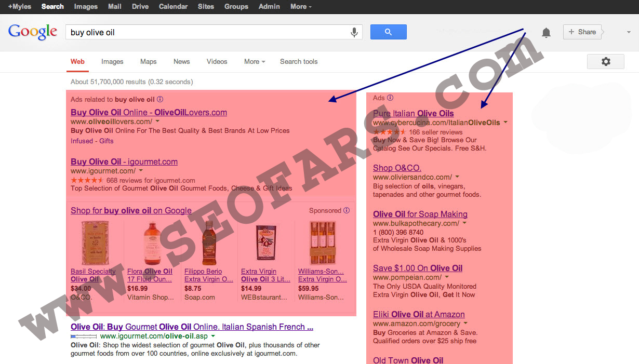The width and height of the screenshot is (639, 364).
Task: Open notifications bell icon
Action: pyautogui.click(x=546, y=33)
